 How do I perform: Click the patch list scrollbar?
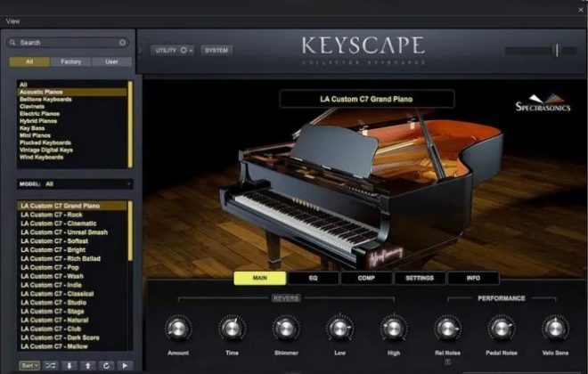pos(130,231)
